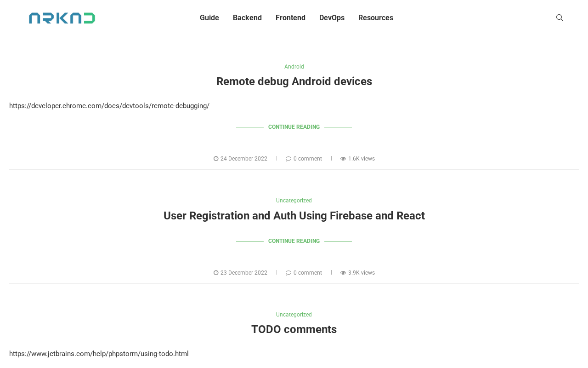588x368 pixels.
Task: Click the comment bubble icon on the Firebase post
Action: click(288, 273)
